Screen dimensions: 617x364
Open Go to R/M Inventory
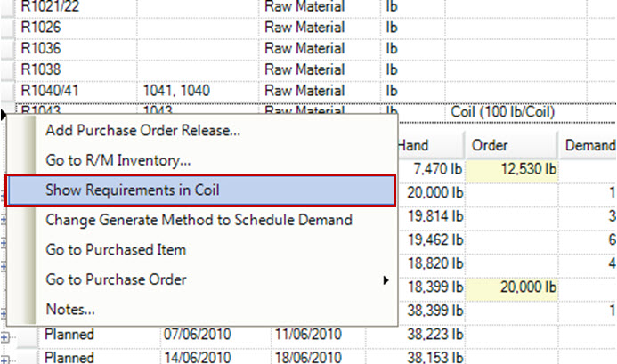118,160
